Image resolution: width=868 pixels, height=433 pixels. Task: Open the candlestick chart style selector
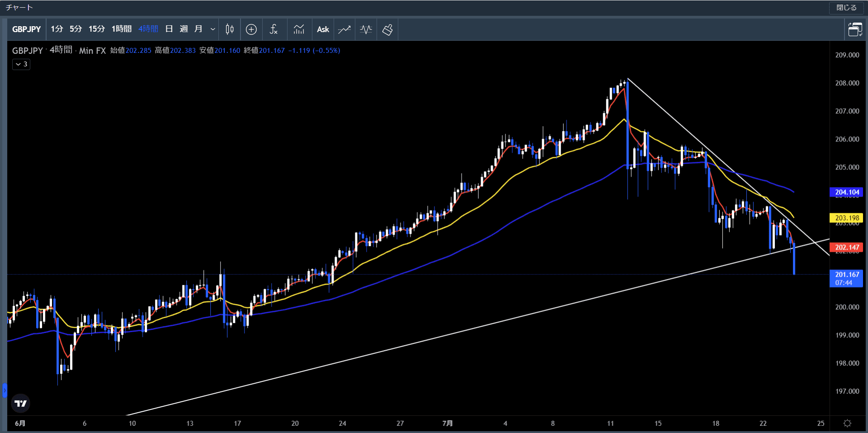pos(230,29)
